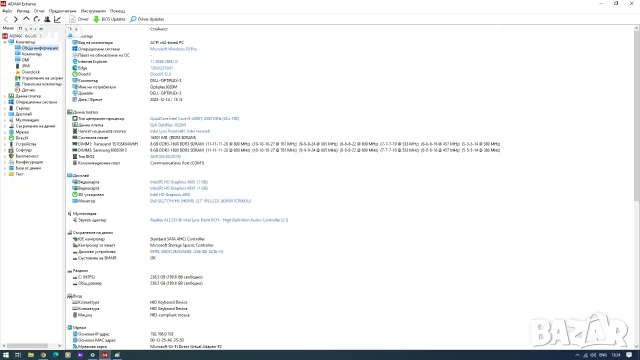Open Chrome from the taskbar

tap(43, 355)
